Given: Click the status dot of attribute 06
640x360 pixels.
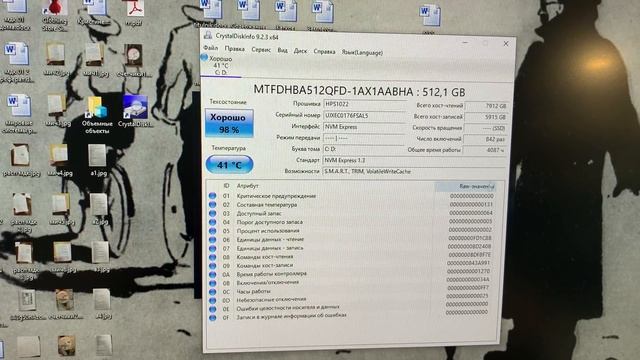Looking at the screenshot, I should [x=212, y=240].
